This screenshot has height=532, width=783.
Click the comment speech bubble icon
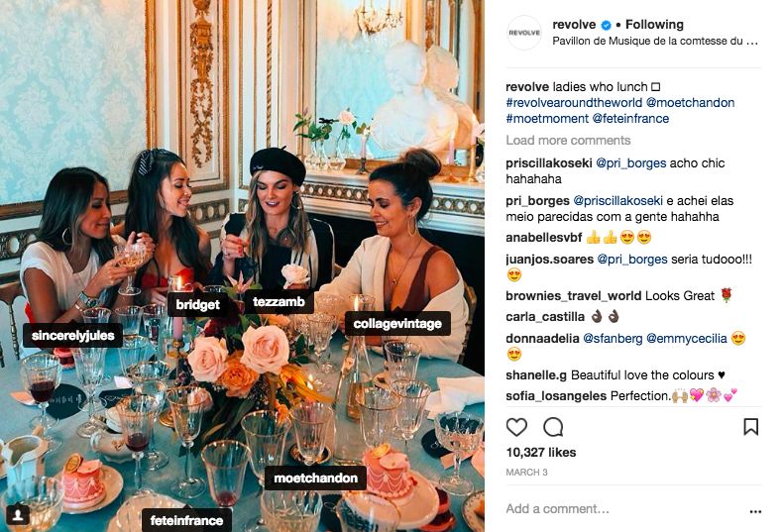(553, 427)
